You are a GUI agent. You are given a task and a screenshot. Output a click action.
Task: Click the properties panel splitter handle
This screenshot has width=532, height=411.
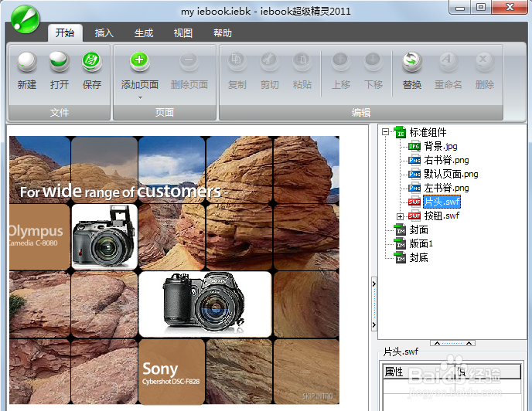[452, 343]
